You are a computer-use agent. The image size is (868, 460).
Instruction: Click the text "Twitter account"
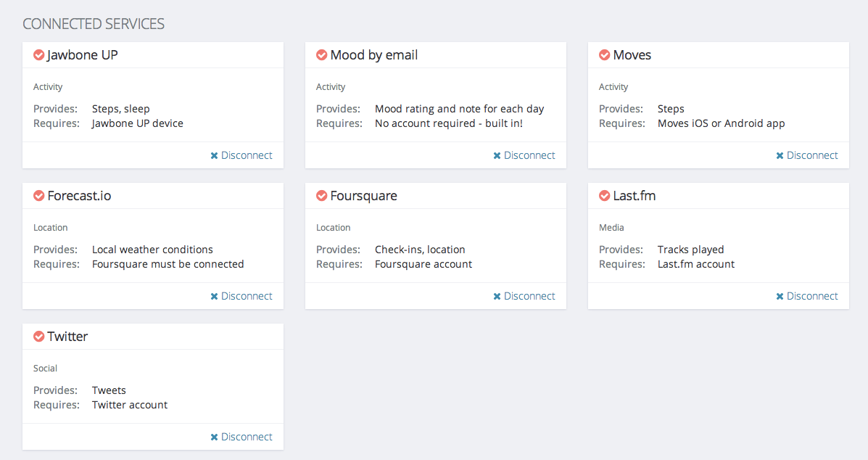130,405
